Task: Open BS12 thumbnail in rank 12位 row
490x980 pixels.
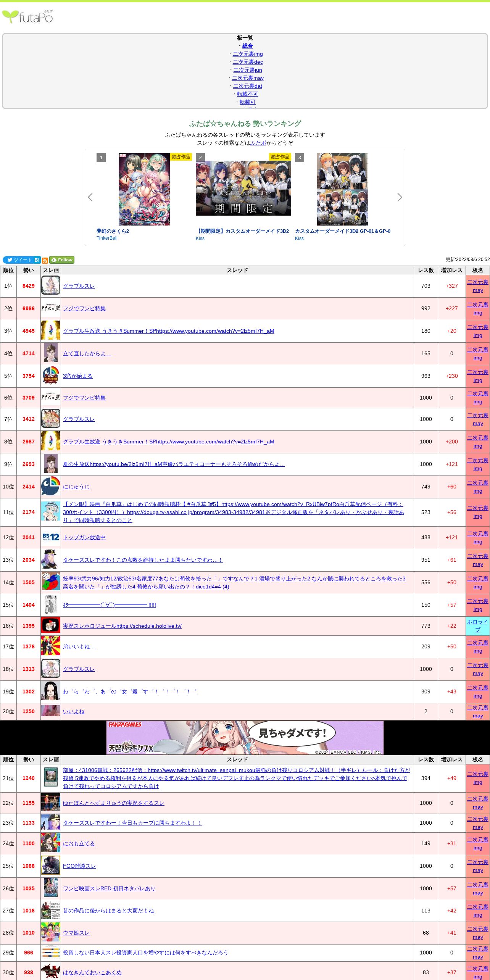Action: click(51, 537)
